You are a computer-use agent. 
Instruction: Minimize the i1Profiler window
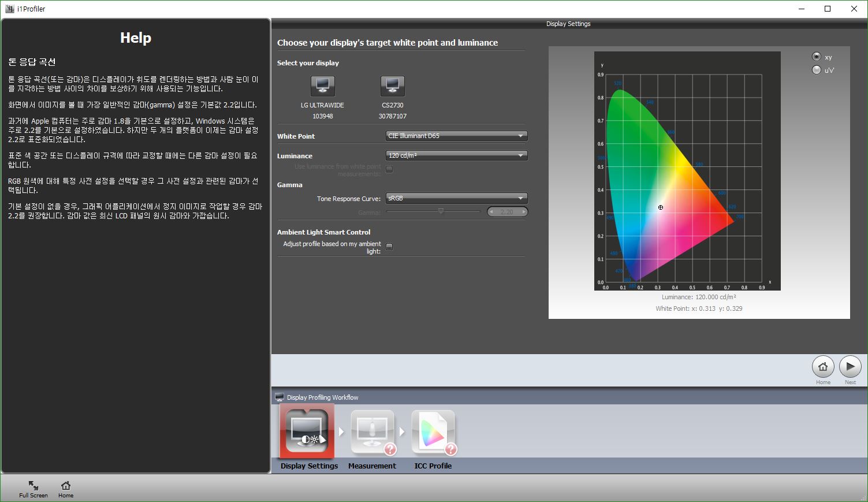(802, 9)
